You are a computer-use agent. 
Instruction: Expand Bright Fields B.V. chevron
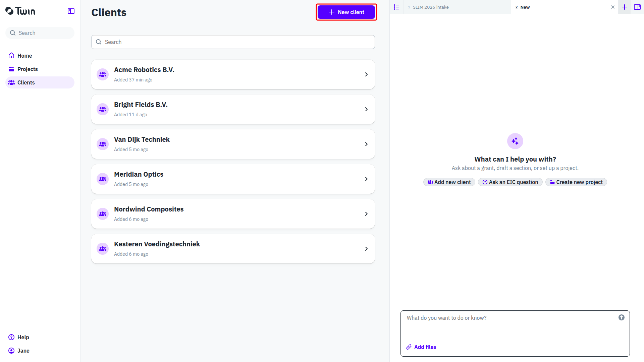pyautogui.click(x=366, y=109)
